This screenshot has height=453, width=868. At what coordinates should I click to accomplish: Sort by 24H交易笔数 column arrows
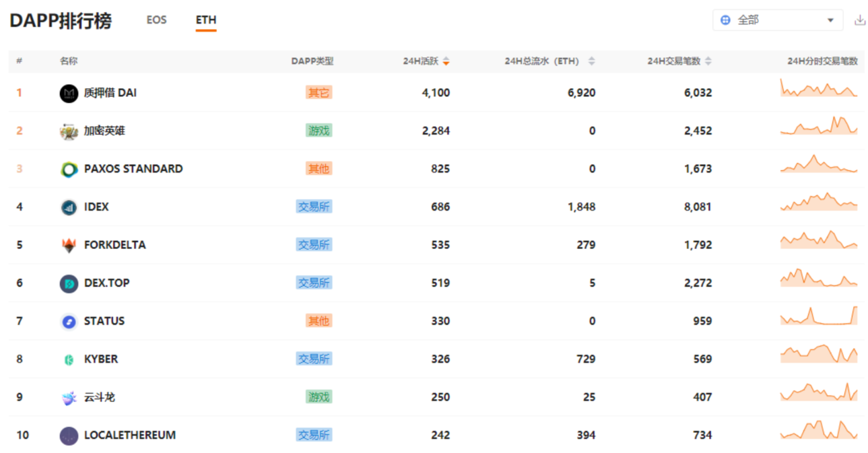point(708,61)
